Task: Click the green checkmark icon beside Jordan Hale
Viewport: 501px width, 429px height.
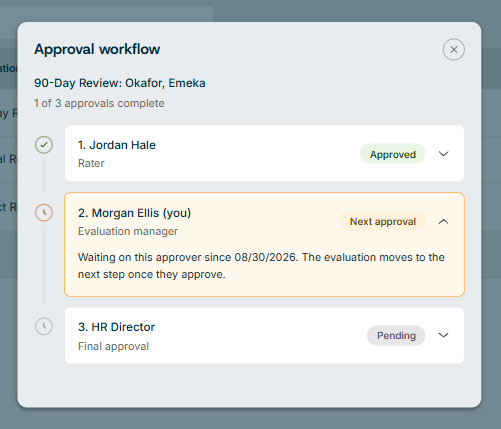Action: click(44, 145)
